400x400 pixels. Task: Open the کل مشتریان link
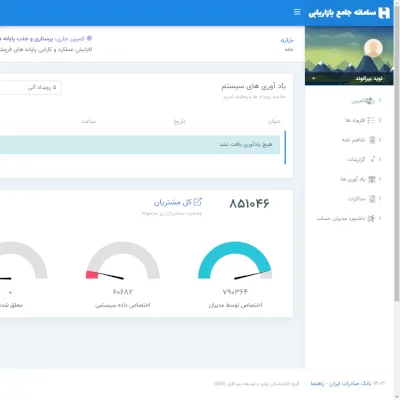tap(172, 202)
